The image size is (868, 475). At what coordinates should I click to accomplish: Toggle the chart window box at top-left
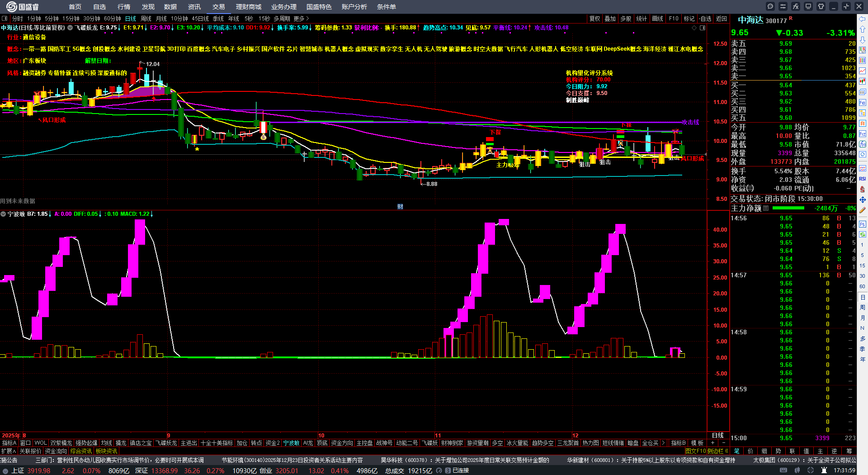5,19
